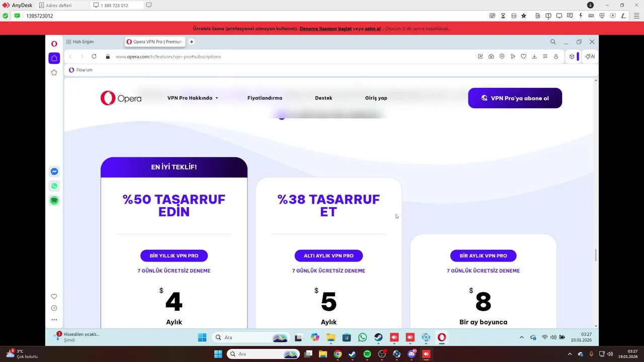The height and width of the screenshot is (362, 644).
Task: Click the edit page icon in address bar
Action: tap(480, 56)
